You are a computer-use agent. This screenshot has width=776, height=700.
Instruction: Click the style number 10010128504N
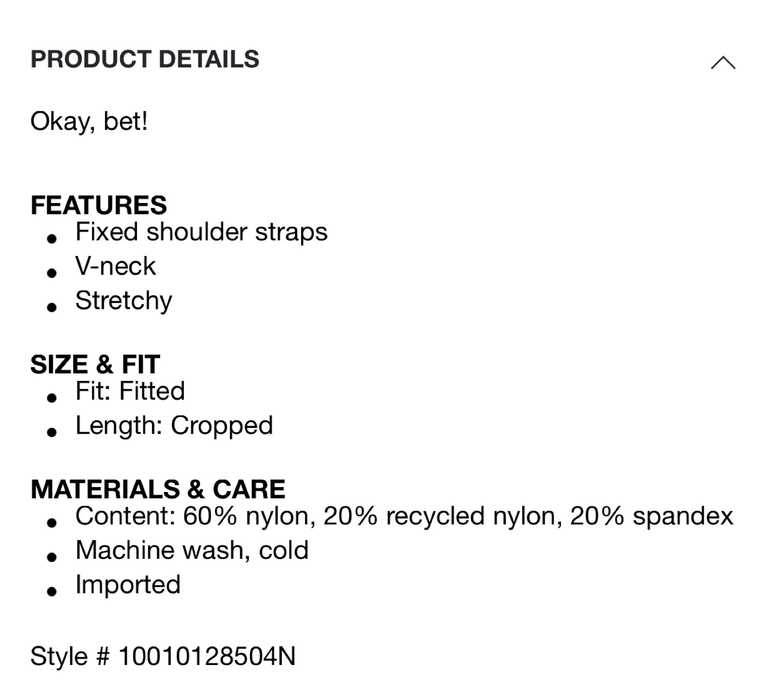tap(207, 656)
